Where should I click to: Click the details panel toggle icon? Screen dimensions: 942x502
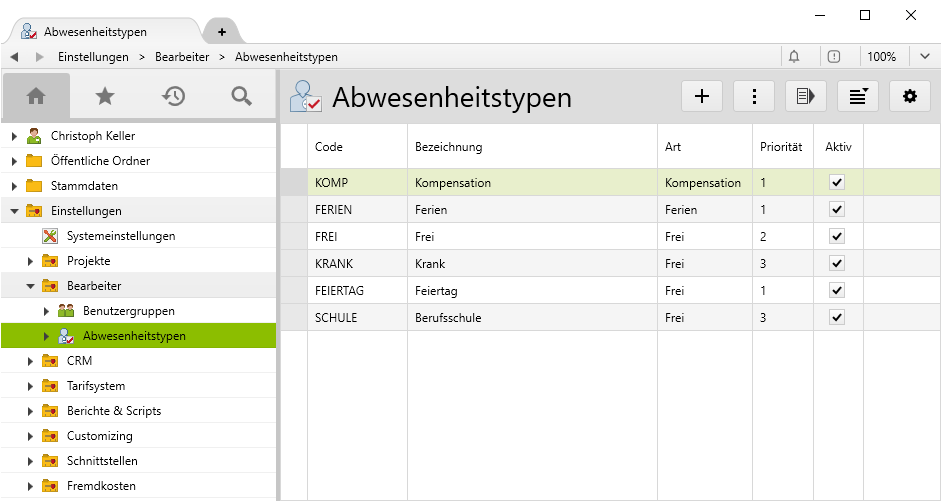coord(805,96)
